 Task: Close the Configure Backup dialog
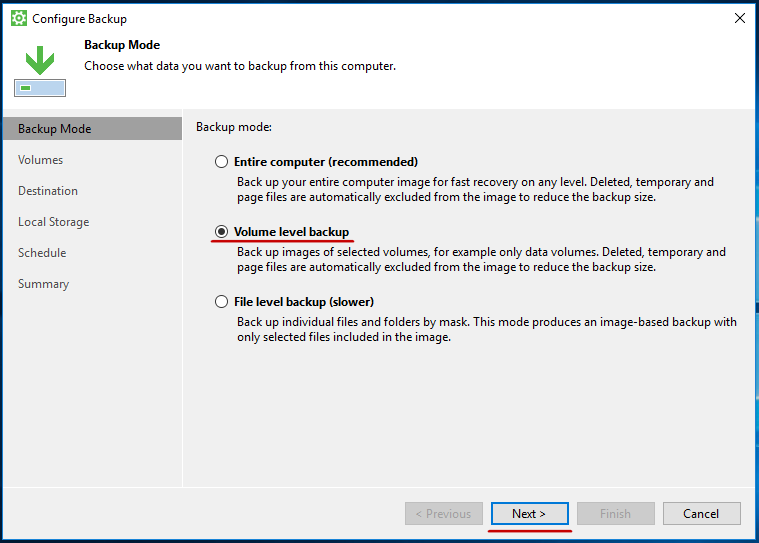point(739,18)
